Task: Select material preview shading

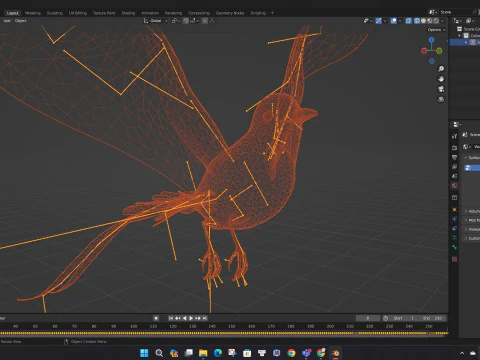Action: point(430,21)
